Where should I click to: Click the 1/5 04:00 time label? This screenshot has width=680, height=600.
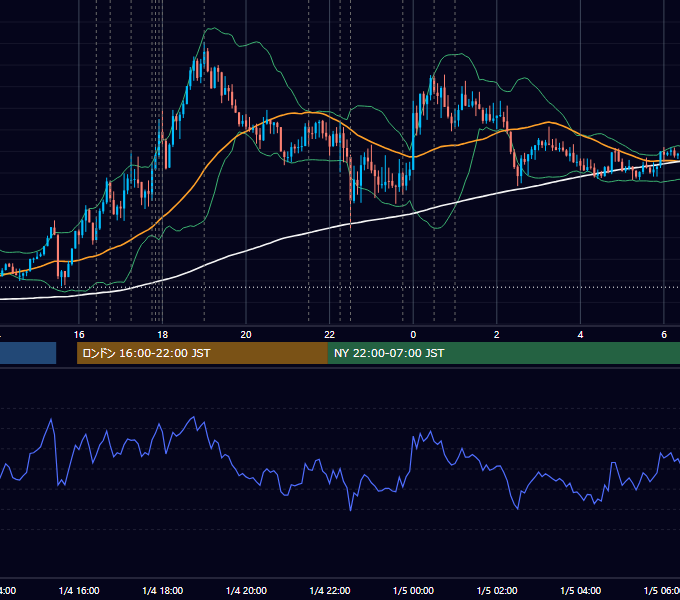click(581, 590)
